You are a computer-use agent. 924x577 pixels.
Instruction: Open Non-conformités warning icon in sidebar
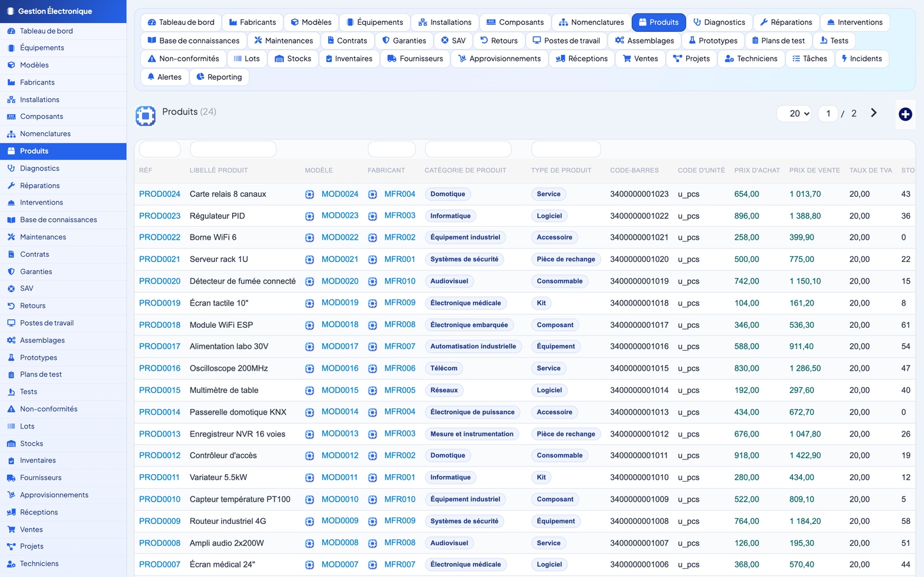(x=11, y=409)
